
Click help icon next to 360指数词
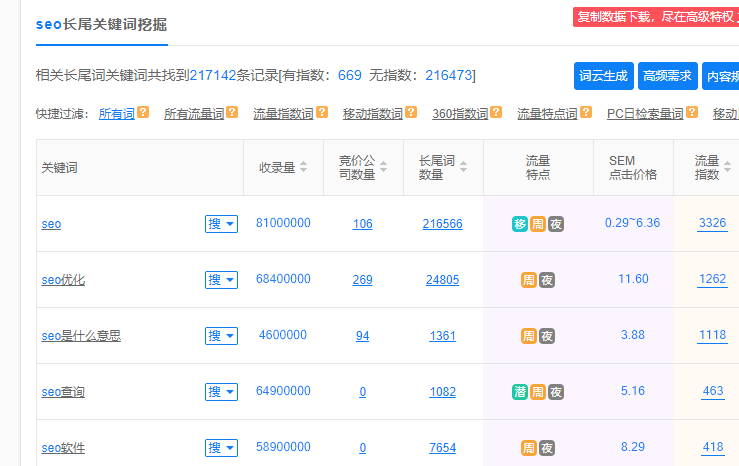coord(496,114)
